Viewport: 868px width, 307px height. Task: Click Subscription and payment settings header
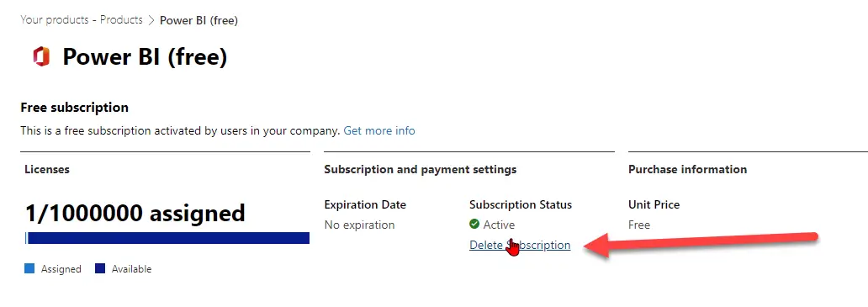[x=421, y=169]
